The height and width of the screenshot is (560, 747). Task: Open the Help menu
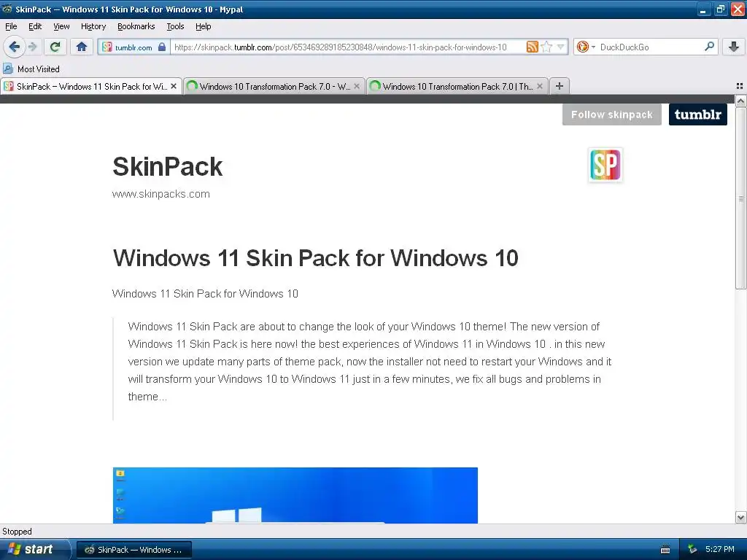click(x=203, y=26)
